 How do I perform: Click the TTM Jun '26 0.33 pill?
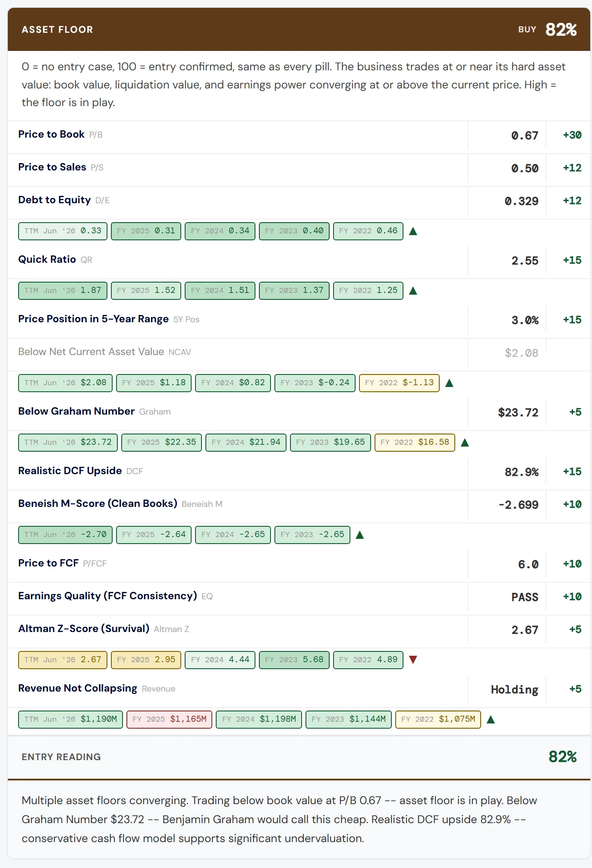pyautogui.click(x=63, y=231)
